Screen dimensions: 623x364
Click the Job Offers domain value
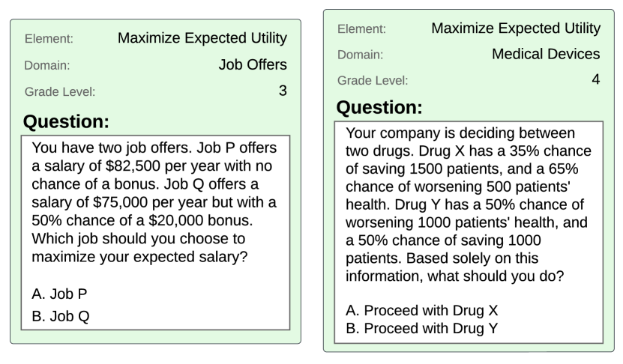pos(253,64)
